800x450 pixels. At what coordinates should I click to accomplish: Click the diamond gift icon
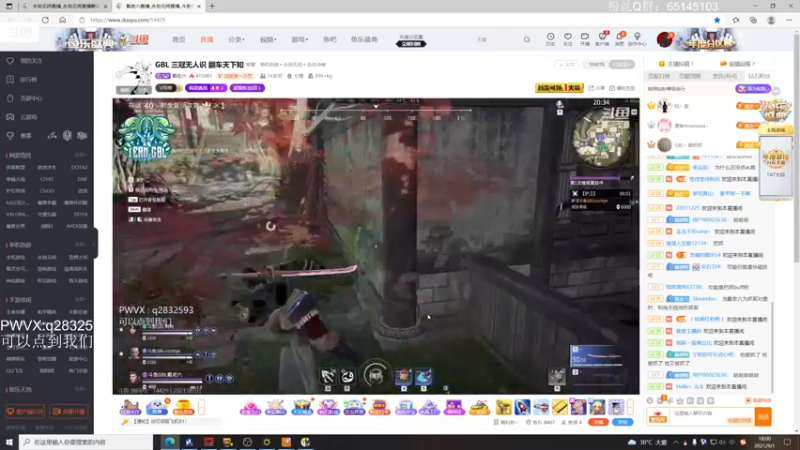click(x=328, y=407)
